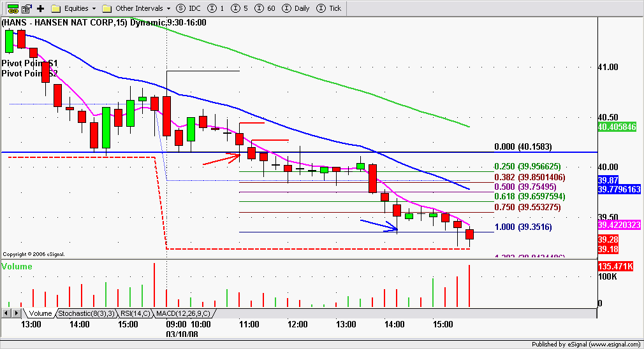This screenshot has height=349, width=644.
Task: Switch to the 1 minute interval
Action: pyautogui.click(x=216, y=8)
